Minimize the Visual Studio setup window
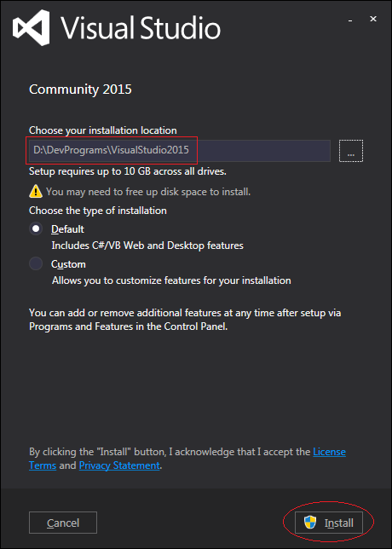The height and width of the screenshot is (549, 392). (350, 20)
